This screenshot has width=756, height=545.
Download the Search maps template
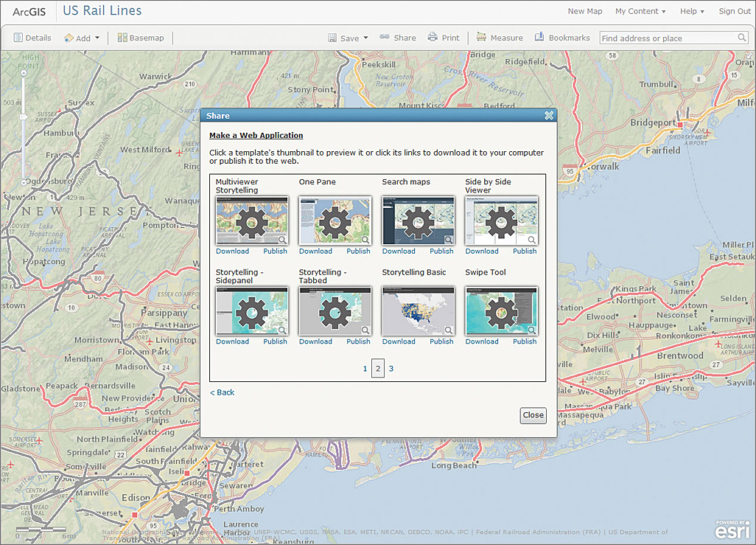[x=399, y=251]
